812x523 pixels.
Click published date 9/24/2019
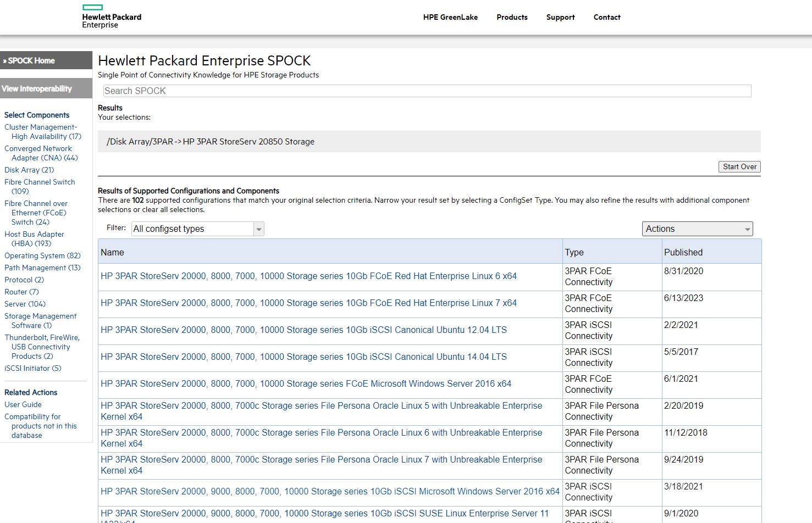tap(683, 459)
